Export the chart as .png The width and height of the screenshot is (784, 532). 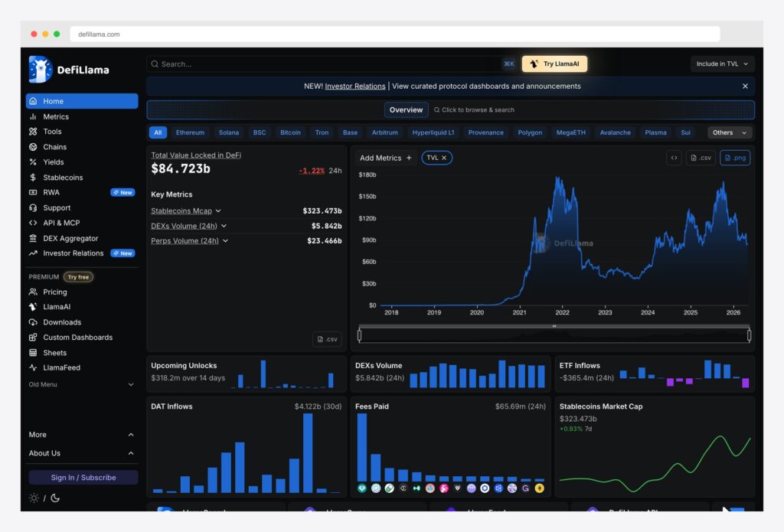click(735, 158)
